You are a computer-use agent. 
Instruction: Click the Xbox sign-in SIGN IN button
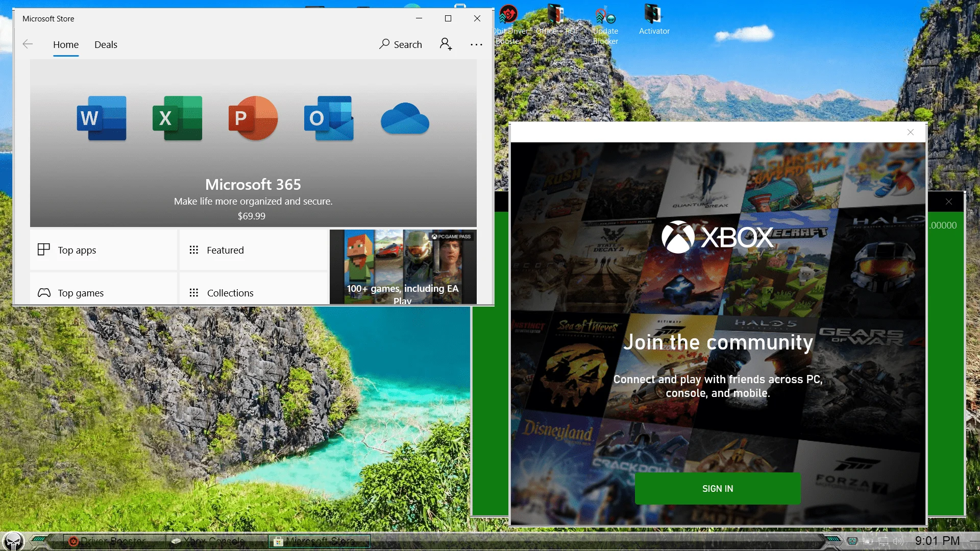718,488
